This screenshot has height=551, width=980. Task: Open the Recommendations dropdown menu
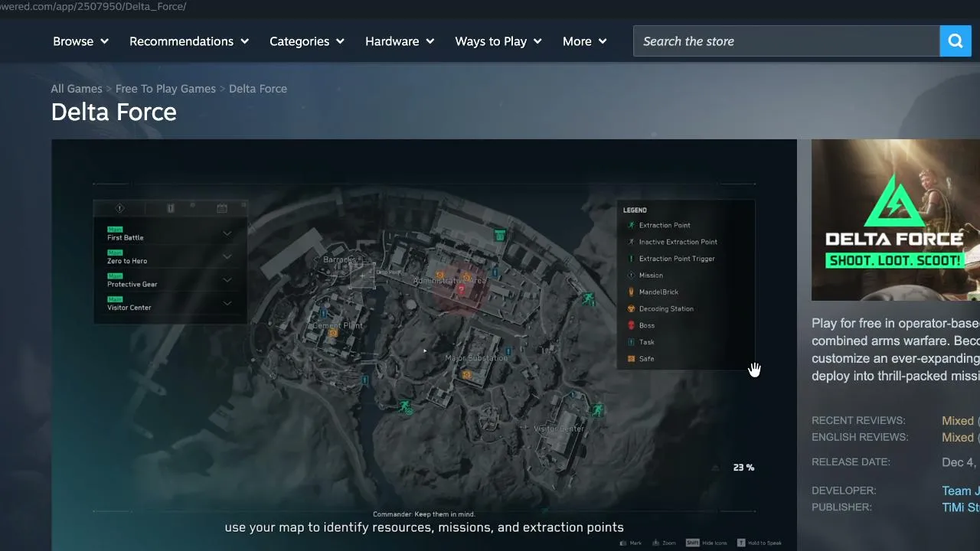189,41
